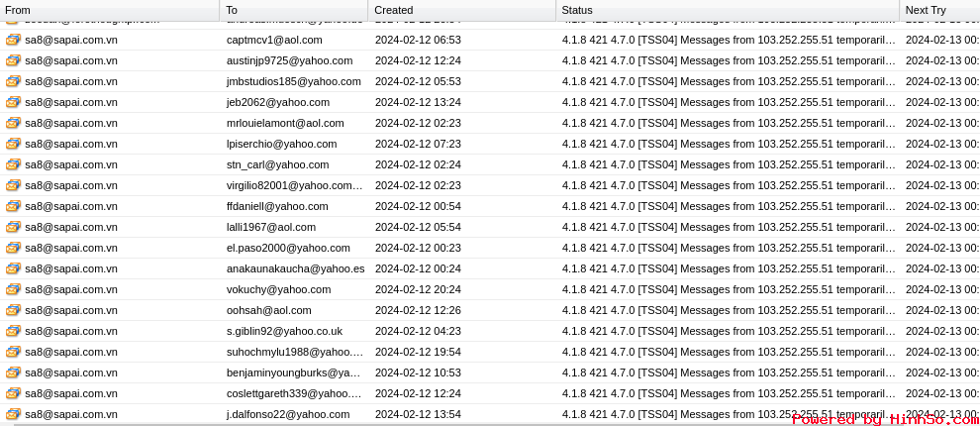
Task: Click the mail icon for stn_carl@yahoo.com row
Action: tap(13, 164)
